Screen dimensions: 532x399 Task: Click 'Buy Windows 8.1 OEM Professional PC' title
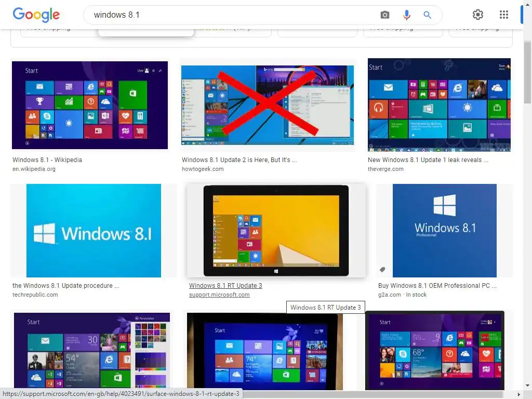(x=437, y=286)
